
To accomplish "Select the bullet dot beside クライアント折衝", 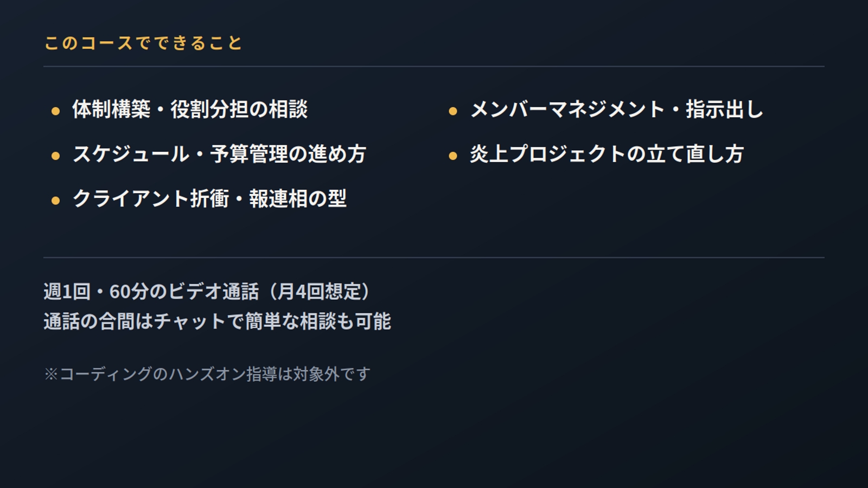I will pyautogui.click(x=55, y=200).
